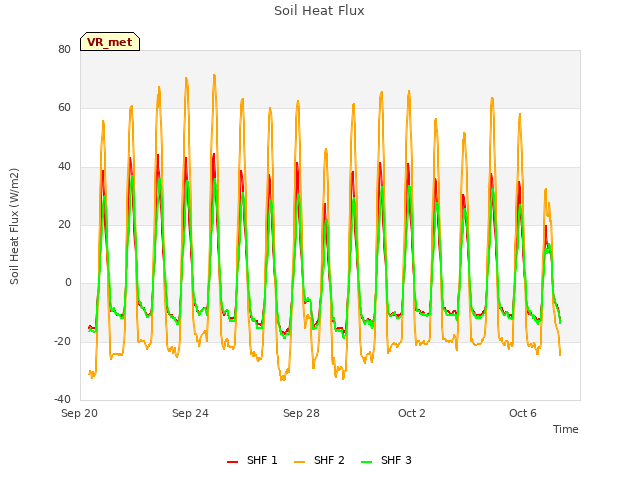Click the 20 y-axis tick label

(64, 224)
